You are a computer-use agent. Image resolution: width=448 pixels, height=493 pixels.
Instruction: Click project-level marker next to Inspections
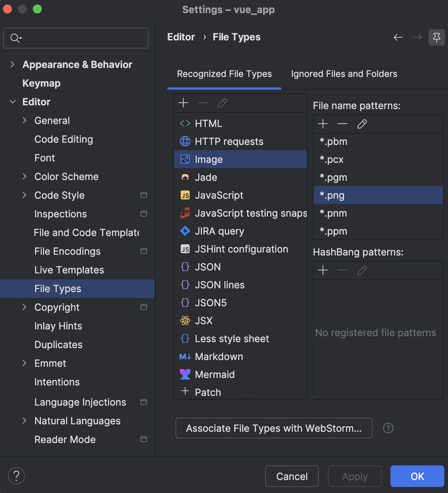[x=144, y=214]
